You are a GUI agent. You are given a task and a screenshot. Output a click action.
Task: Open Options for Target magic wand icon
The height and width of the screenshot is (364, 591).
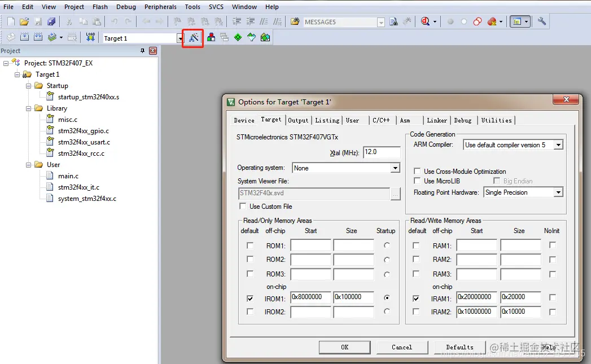[194, 38]
